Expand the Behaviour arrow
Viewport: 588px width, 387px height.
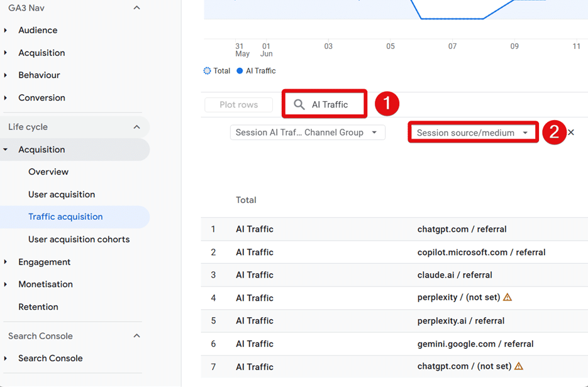[x=6, y=75]
